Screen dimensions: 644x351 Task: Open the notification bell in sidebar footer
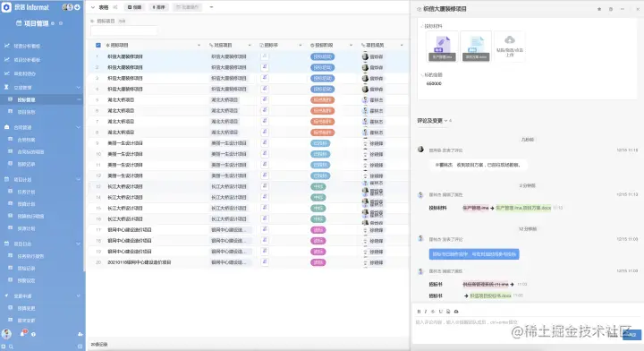coord(23,333)
